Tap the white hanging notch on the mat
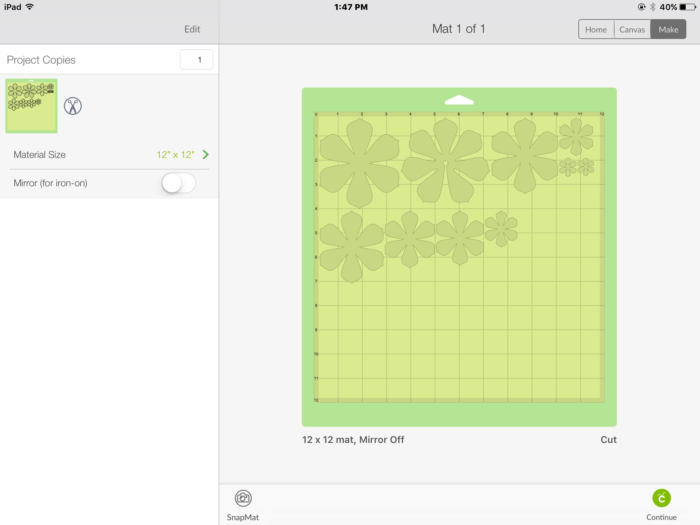Image resolution: width=700 pixels, height=525 pixels. [x=459, y=100]
